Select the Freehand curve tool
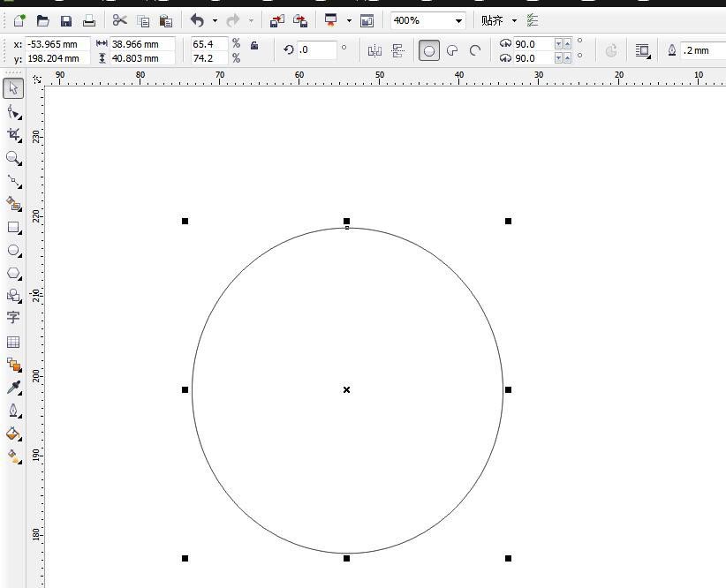 coord(14,181)
